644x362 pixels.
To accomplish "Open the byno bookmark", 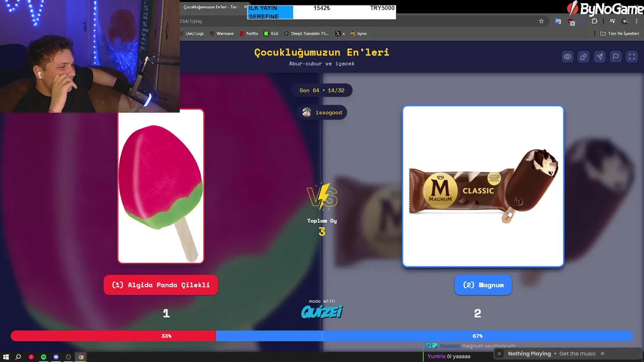I will pyautogui.click(x=359, y=34).
